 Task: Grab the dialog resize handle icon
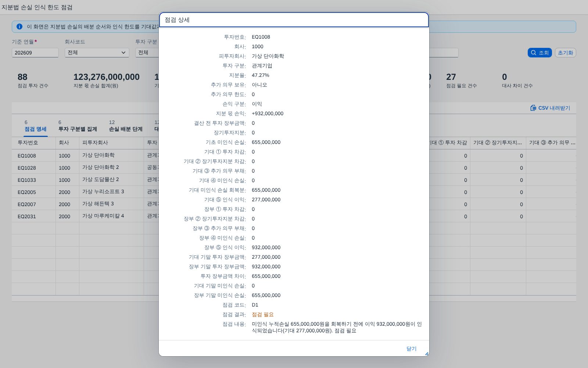(x=426, y=354)
